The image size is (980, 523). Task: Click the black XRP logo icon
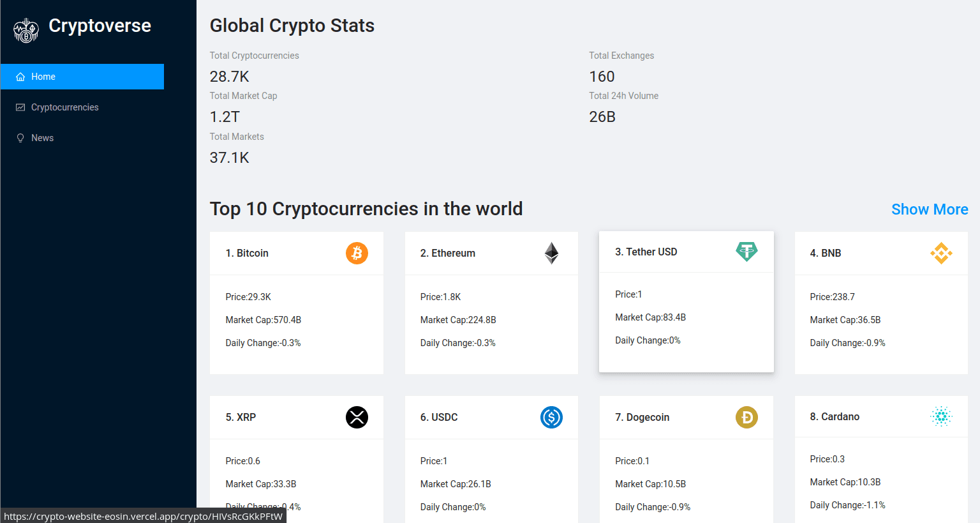(357, 418)
